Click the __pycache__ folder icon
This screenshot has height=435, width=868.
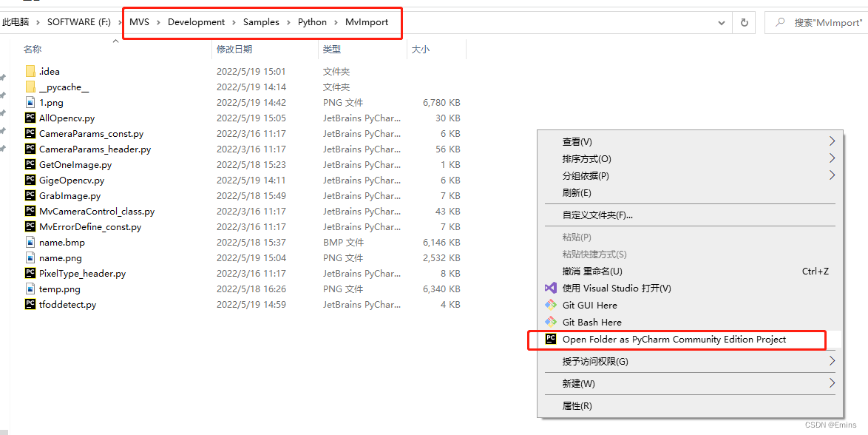[30, 87]
